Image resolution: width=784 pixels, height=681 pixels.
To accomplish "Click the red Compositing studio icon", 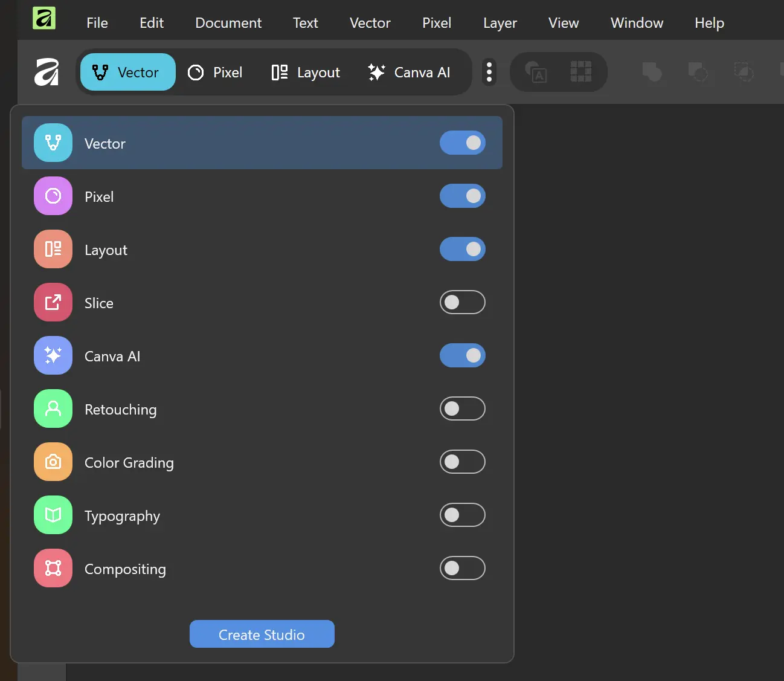I will (53, 568).
